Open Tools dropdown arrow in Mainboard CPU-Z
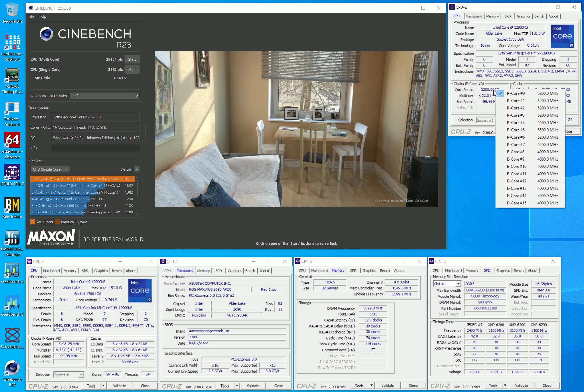Screen dimensions: 584x392 point(237,386)
